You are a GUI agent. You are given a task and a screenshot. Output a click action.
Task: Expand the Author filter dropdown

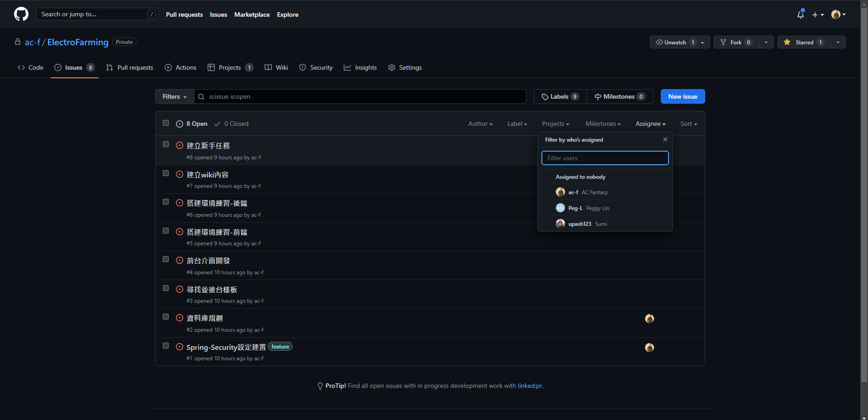coord(480,124)
